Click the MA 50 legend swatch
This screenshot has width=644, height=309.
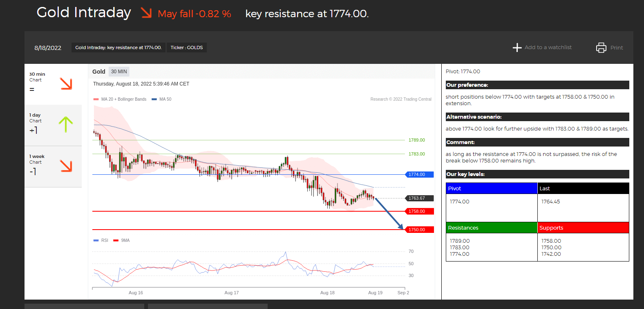(x=154, y=99)
